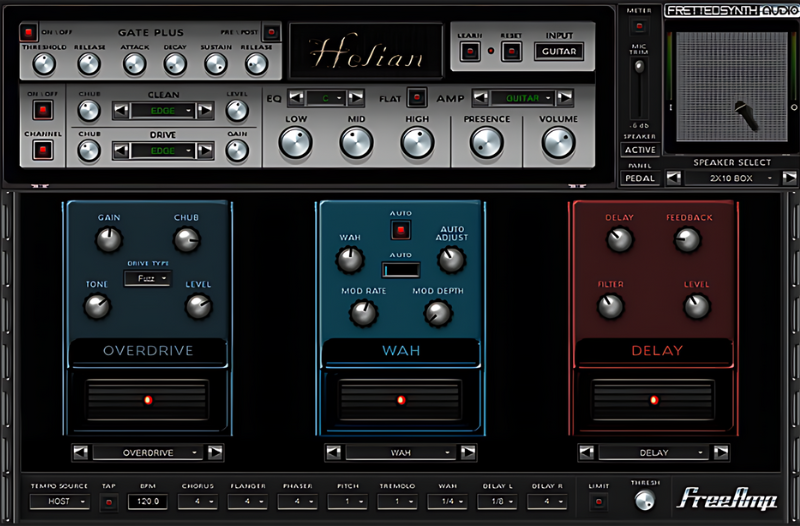Viewport: 800px width, 526px height.
Task: Toggle the Gate Plus Pre/Post switch
Action: point(271,32)
